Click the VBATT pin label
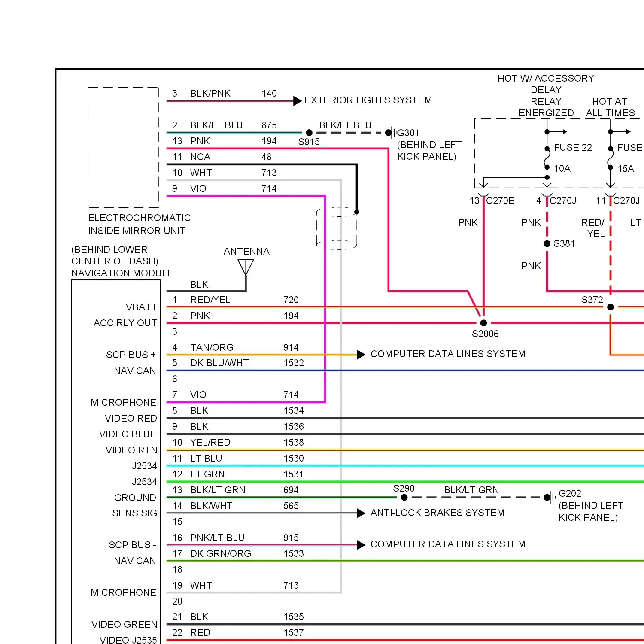Screen dimensions: 644x644 pos(141,307)
